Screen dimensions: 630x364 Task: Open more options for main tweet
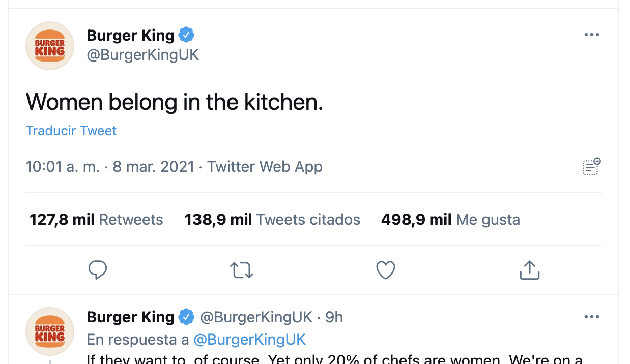(x=591, y=35)
